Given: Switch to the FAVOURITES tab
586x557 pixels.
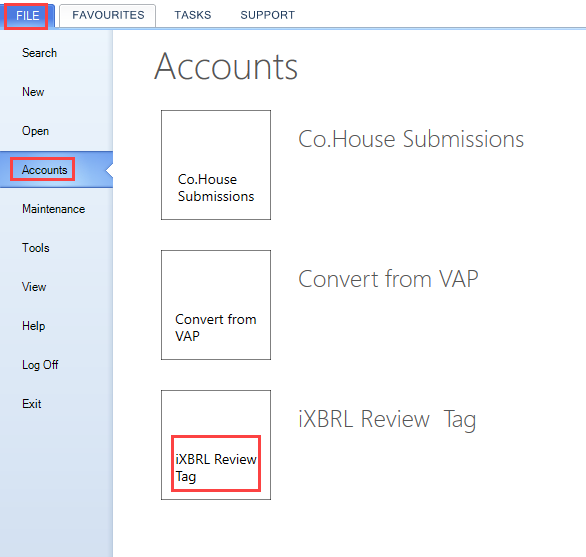Looking at the screenshot, I should tap(108, 15).
